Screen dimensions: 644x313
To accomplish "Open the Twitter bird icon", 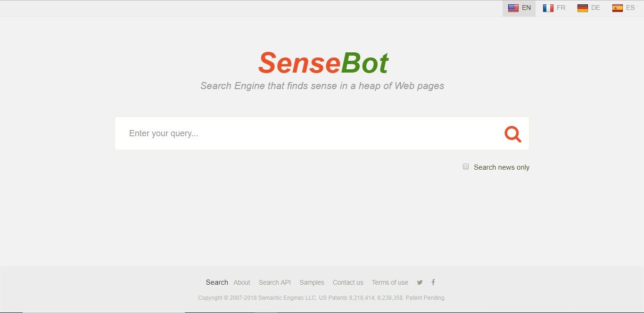I will coord(420,282).
